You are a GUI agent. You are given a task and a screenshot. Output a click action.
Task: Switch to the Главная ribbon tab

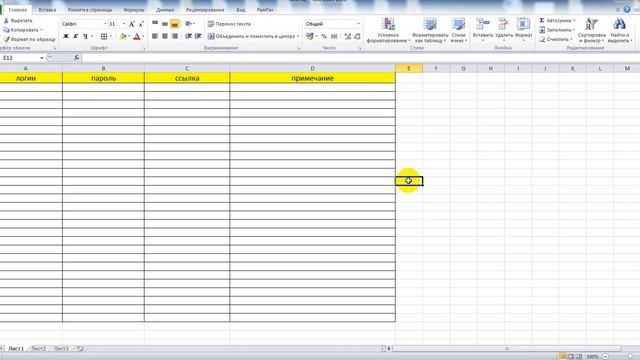(x=18, y=10)
